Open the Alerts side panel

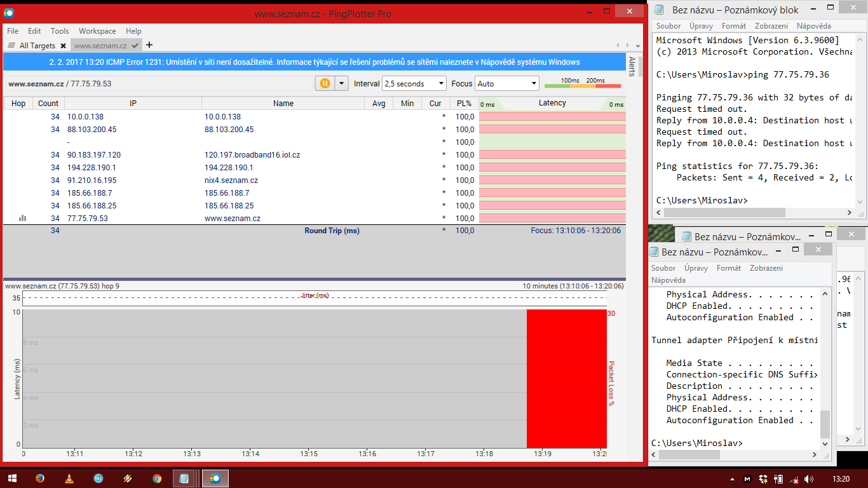click(x=632, y=66)
